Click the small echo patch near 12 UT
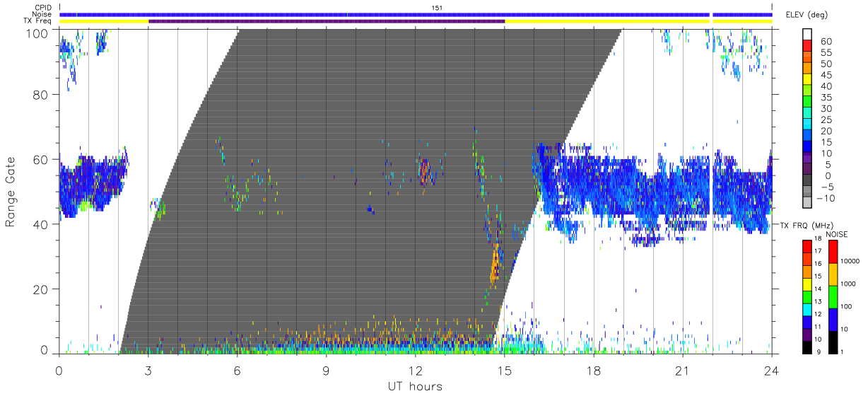This screenshot has height=401, width=868. pos(425,171)
